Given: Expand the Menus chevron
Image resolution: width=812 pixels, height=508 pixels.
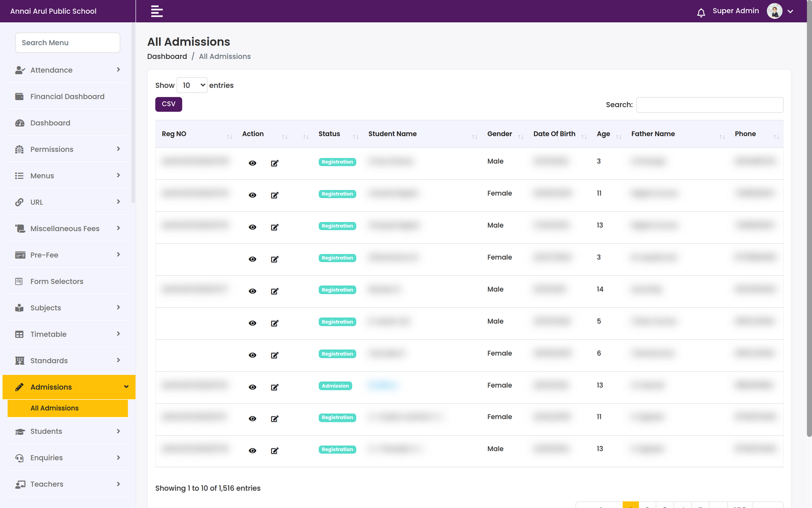Looking at the screenshot, I should (118, 175).
